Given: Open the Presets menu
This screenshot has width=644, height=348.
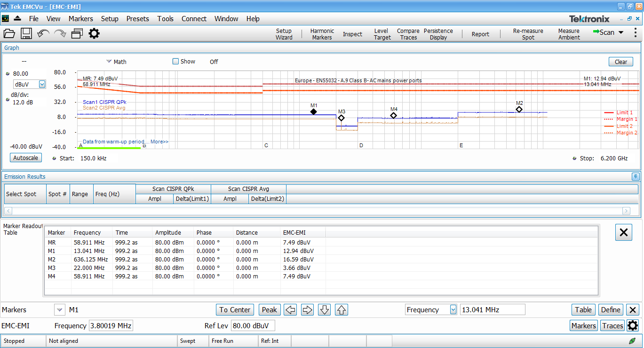Looking at the screenshot, I should 137,19.
